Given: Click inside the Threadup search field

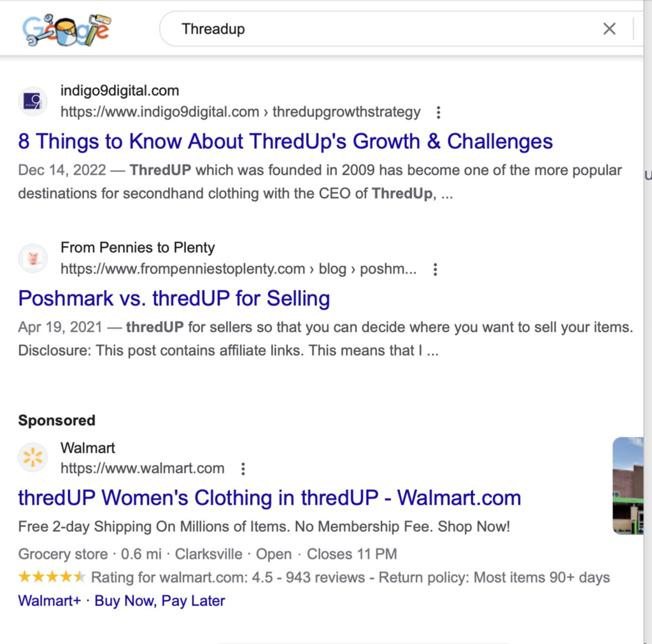Looking at the screenshot, I should (x=382, y=29).
